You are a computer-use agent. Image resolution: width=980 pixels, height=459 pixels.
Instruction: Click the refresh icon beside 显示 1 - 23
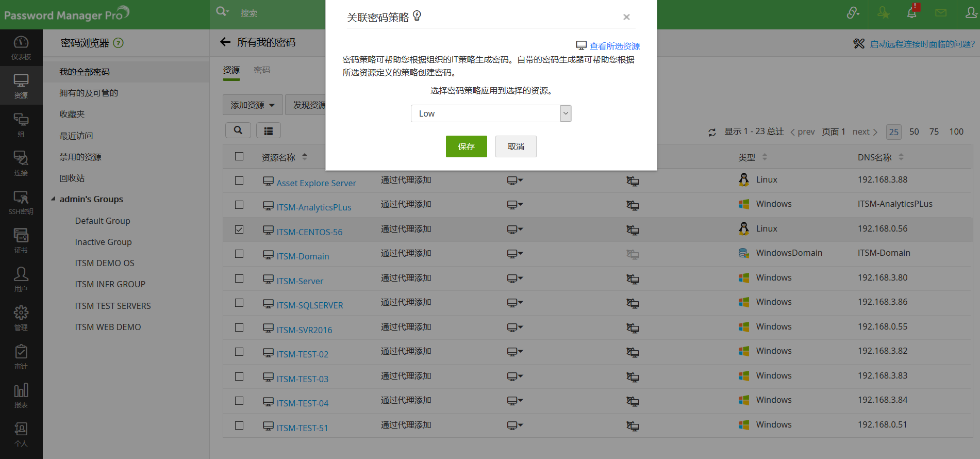[712, 133]
